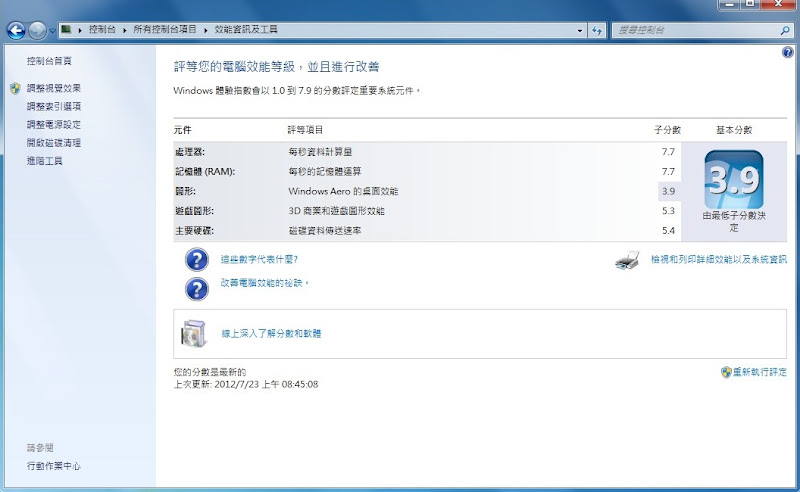This screenshot has height=492, width=800.
Task: Open 進階工具 link
Action: [44, 161]
